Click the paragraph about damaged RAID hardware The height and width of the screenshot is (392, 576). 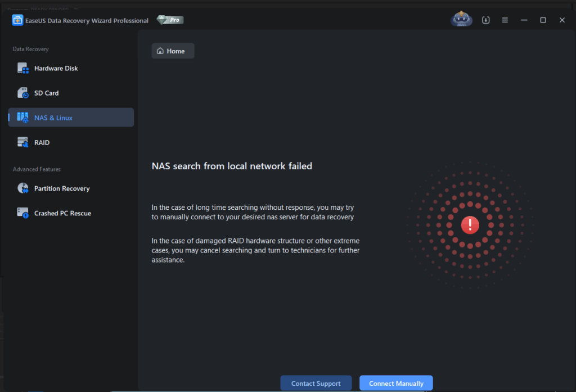click(255, 250)
